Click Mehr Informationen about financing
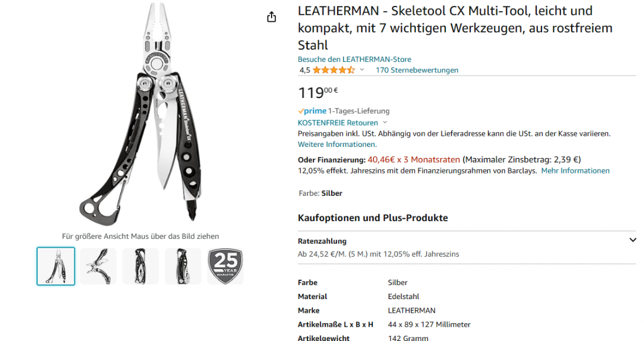The width and height of the screenshot is (644, 341). (x=575, y=171)
